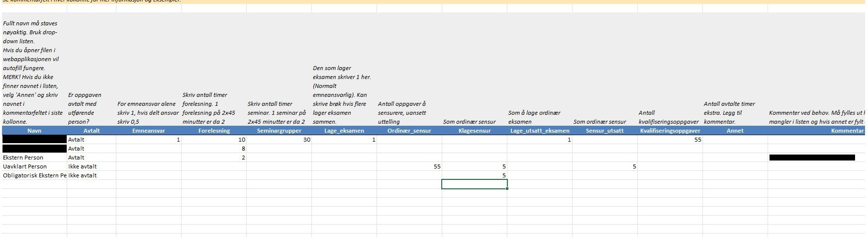This screenshot has width=868, height=243.
Task: Select 'Ikke avtalt' in the Obligatorisk Ekstern row
Action: click(x=92, y=175)
